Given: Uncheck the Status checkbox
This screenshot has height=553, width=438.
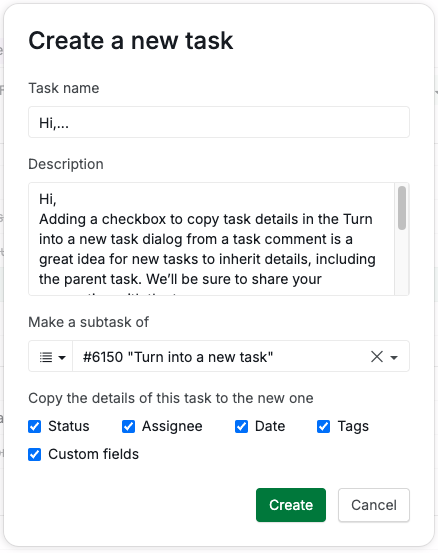Looking at the screenshot, I should (35, 426).
